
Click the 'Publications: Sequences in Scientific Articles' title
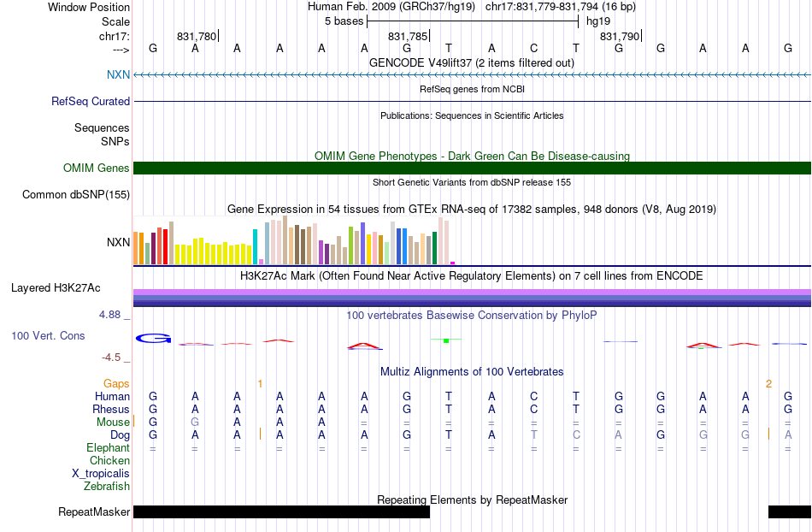[x=472, y=115]
